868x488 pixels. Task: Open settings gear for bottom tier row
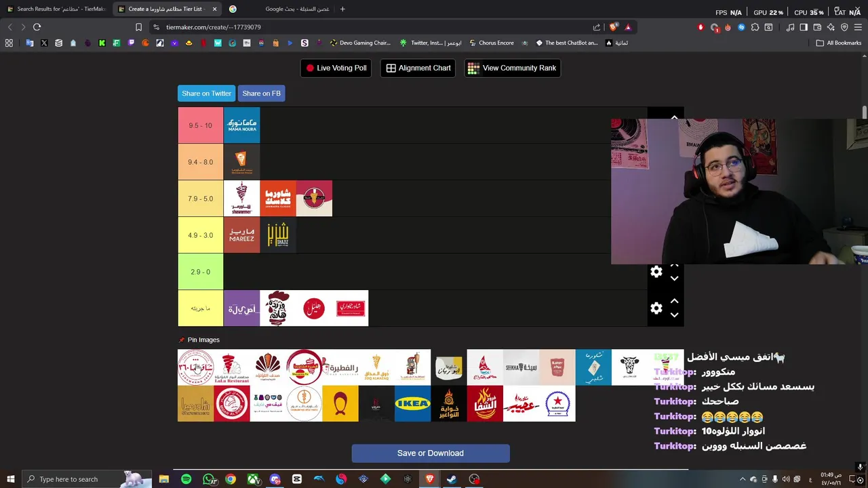(x=656, y=308)
